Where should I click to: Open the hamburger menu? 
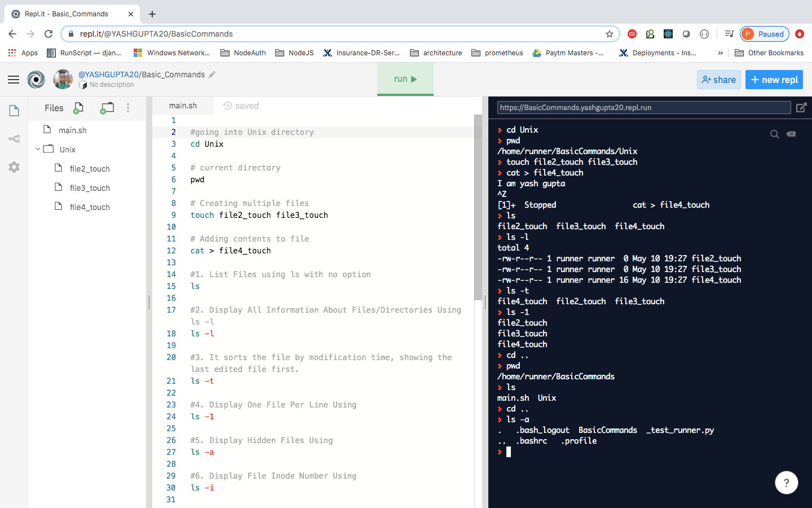(14, 80)
